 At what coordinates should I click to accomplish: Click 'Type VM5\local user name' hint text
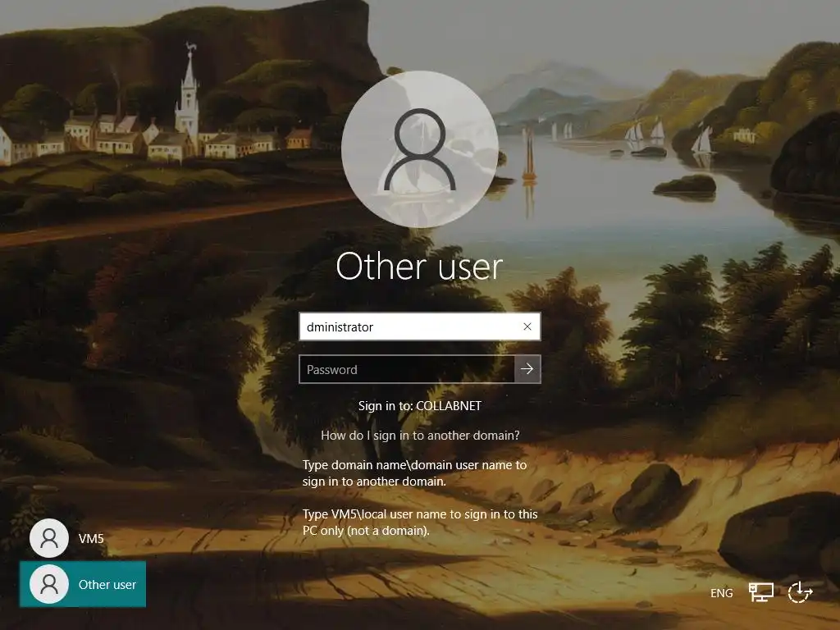(x=420, y=523)
